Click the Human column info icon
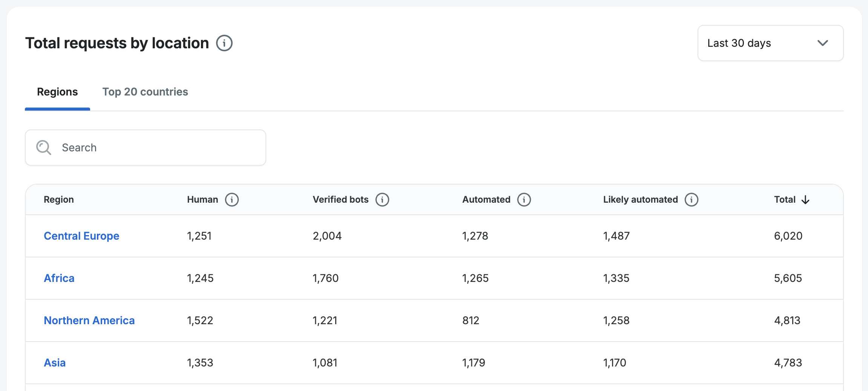Screen dimensions: 868x391 [x=232, y=200]
